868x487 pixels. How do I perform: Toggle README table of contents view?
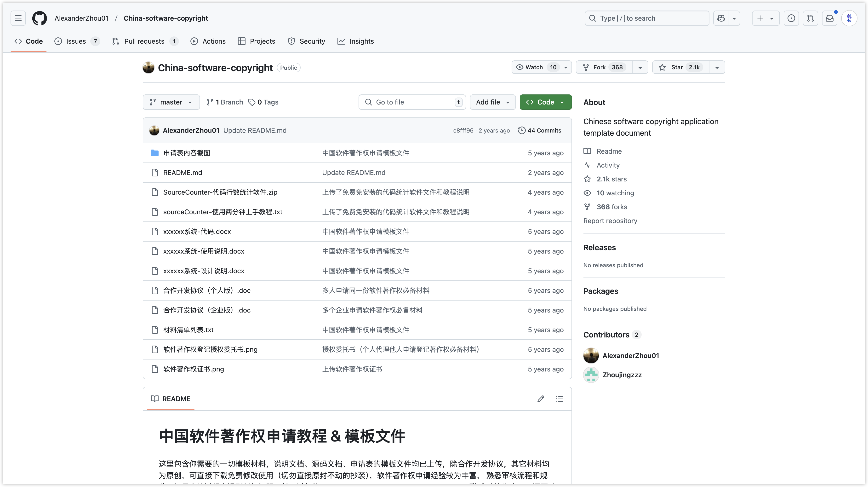click(x=560, y=399)
